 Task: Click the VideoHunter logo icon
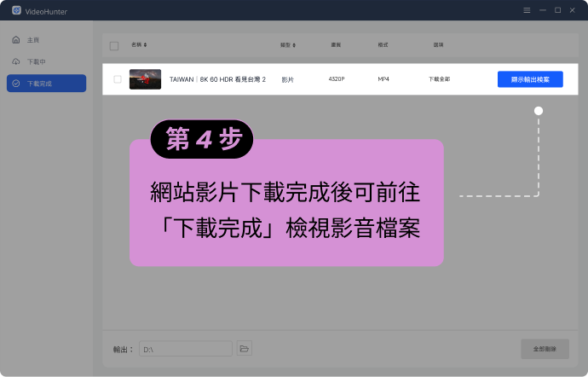click(16, 10)
